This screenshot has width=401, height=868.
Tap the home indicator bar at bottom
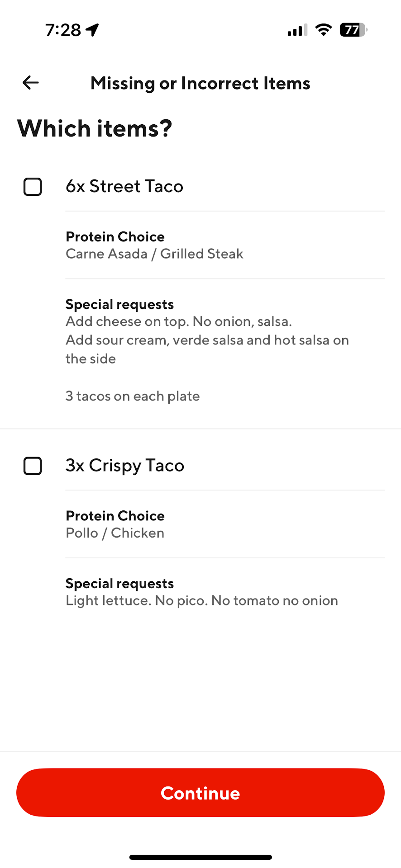click(x=200, y=857)
